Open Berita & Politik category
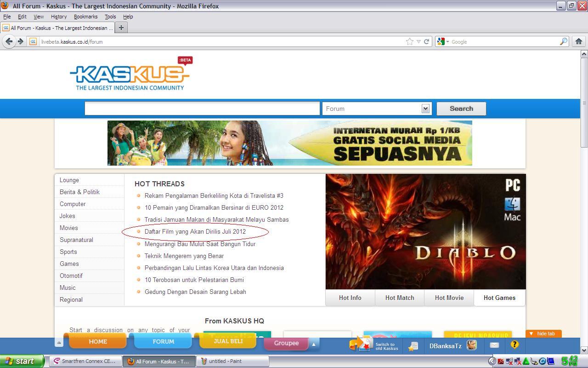 coord(79,192)
